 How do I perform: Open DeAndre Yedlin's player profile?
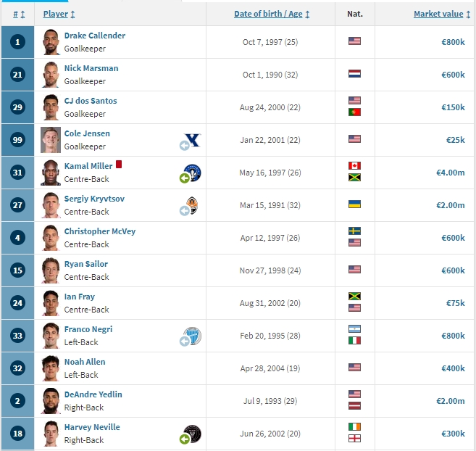pos(93,394)
